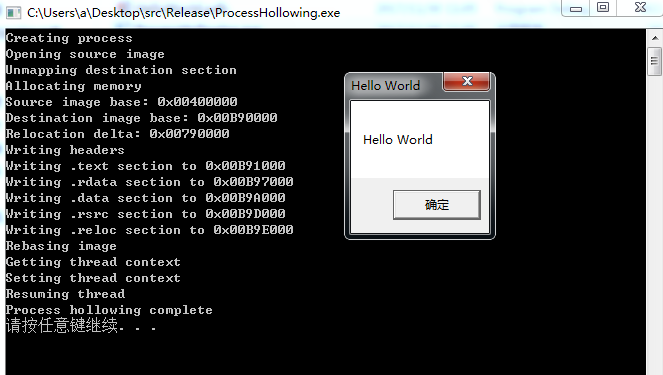
Task: Click the console vertical scrollbar thumb
Action: point(655,61)
